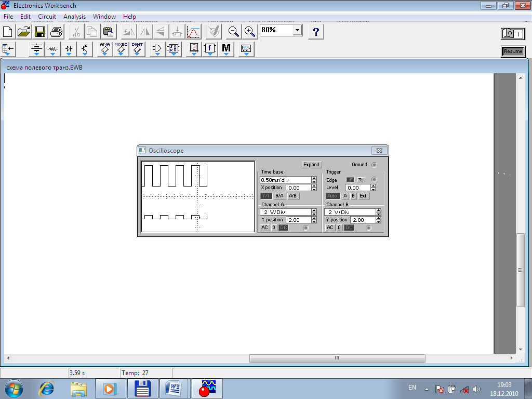
Task: Select Ext trigger source
Action: click(363, 196)
